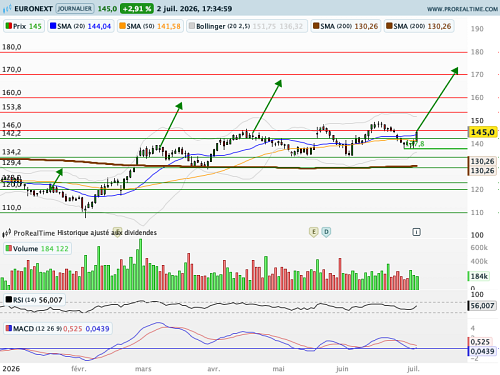This screenshot has height=375, width=500.
Task: Click the juin month label
Action: click(342, 369)
